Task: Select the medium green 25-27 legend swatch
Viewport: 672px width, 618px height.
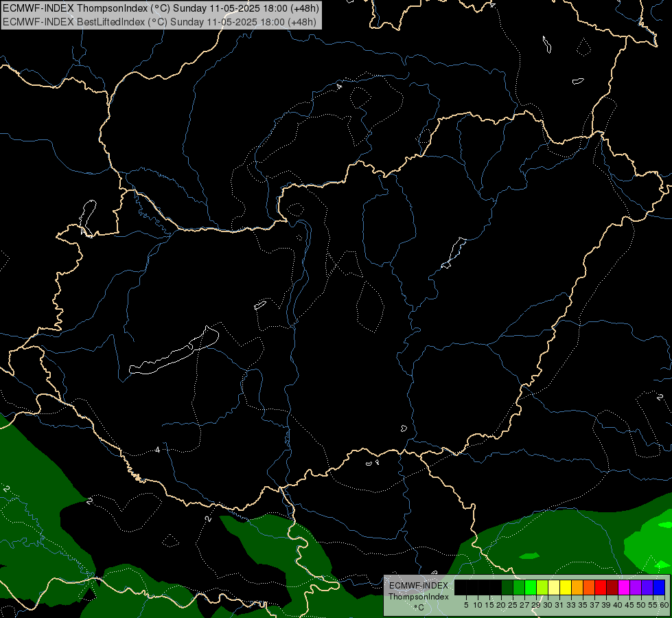Action: point(519,587)
